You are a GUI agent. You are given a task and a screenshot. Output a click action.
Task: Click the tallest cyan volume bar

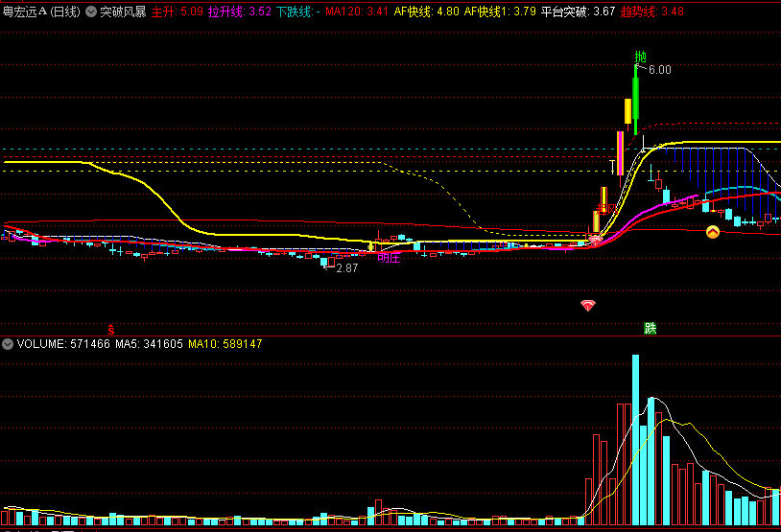(x=635, y=440)
